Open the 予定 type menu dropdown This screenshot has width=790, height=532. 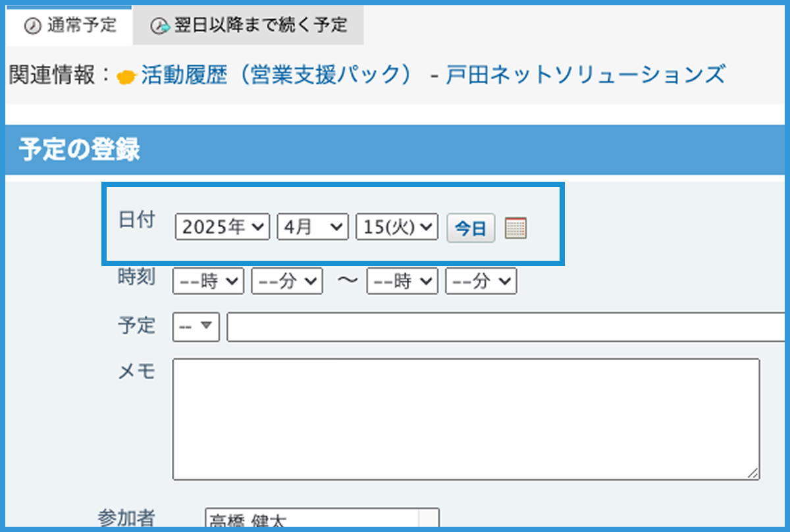(x=196, y=327)
